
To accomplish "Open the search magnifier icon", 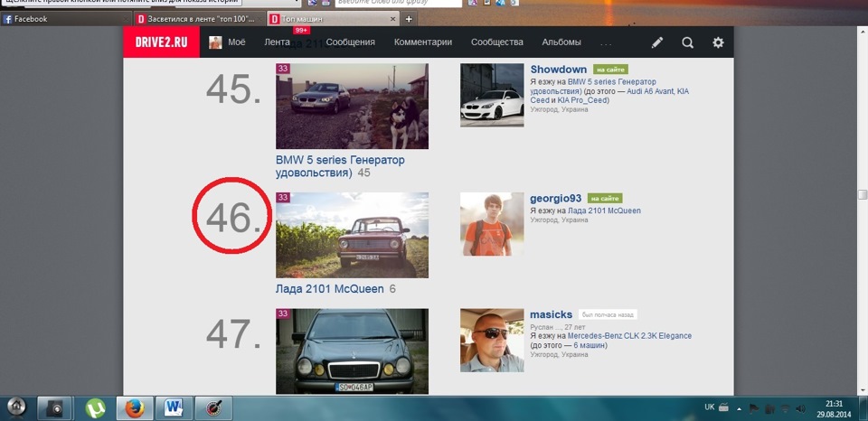I will (x=687, y=42).
